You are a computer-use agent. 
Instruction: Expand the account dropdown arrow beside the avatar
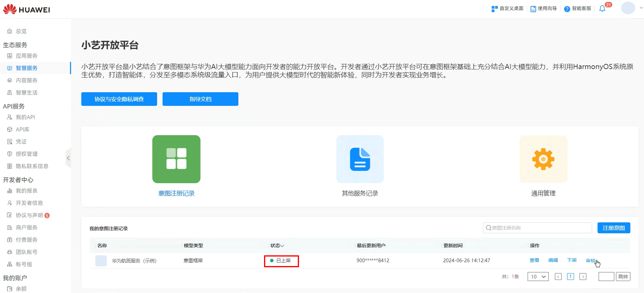click(x=641, y=8)
